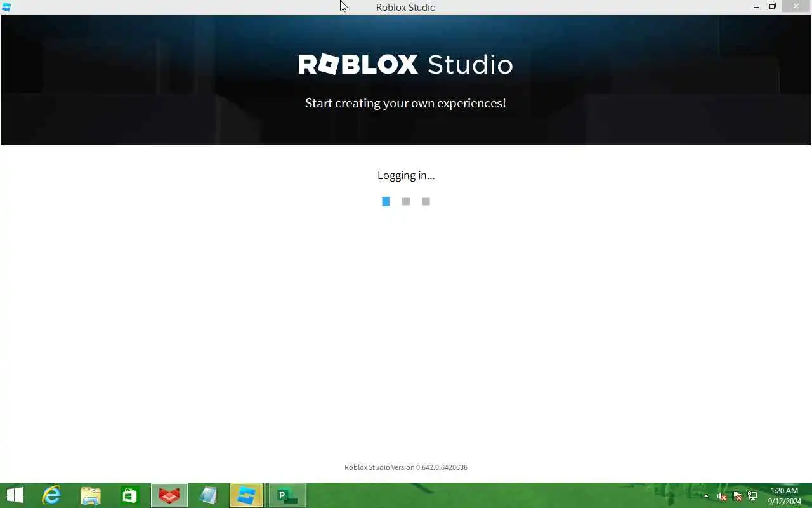Open the Action Center flag icon

click(737, 496)
